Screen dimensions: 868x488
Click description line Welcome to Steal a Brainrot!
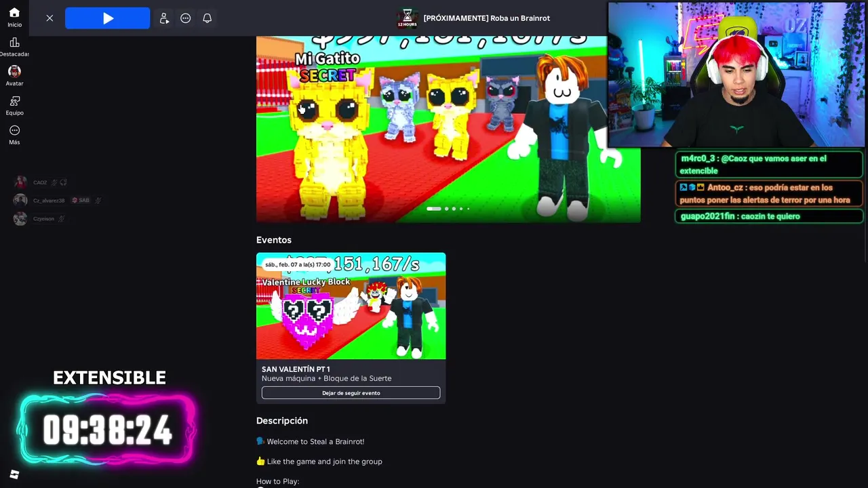click(x=311, y=441)
